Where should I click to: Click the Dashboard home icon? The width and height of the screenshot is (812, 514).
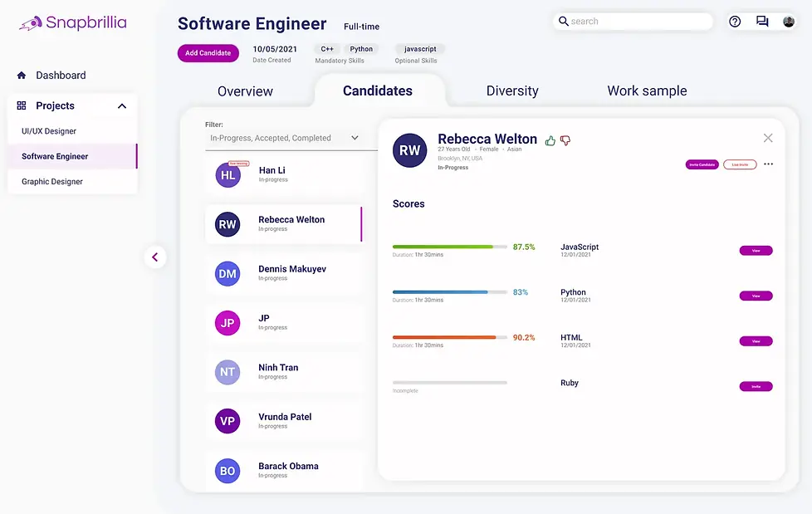pos(22,75)
